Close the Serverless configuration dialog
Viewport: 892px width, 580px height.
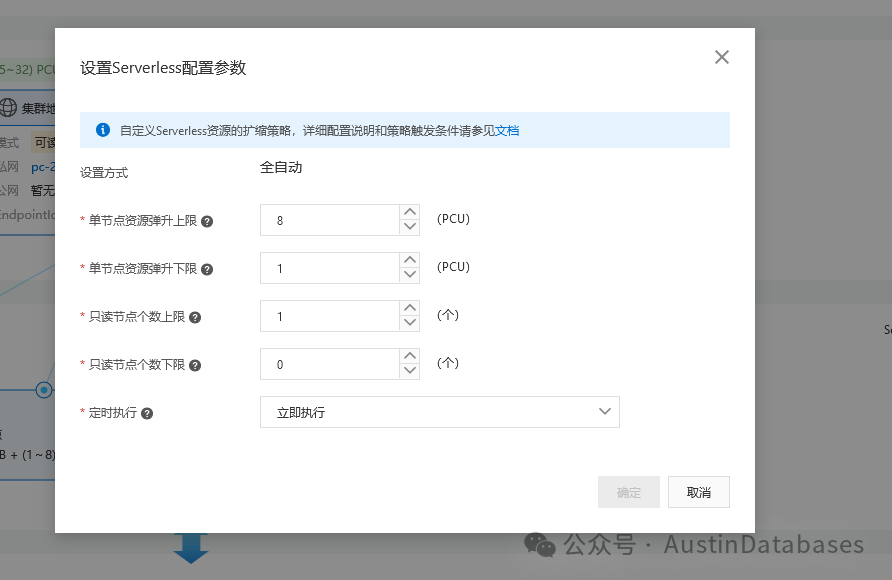pyautogui.click(x=721, y=57)
